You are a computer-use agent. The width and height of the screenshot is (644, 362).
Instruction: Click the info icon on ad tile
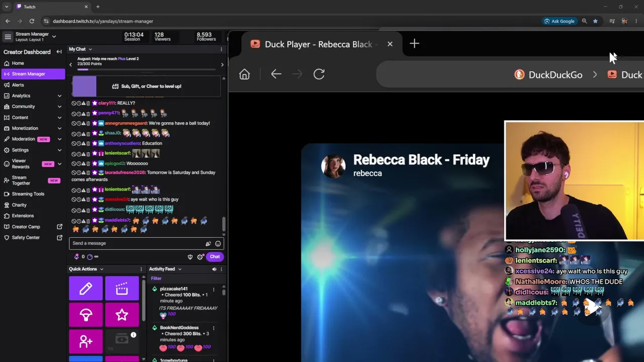pyautogui.click(x=133, y=335)
